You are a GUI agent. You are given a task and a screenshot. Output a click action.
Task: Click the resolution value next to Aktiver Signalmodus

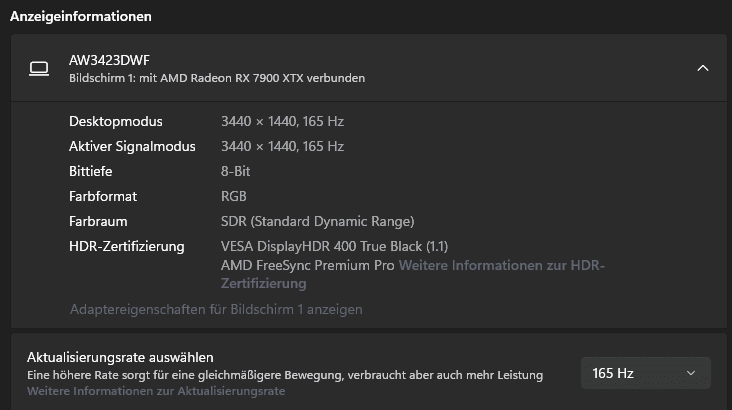point(282,146)
